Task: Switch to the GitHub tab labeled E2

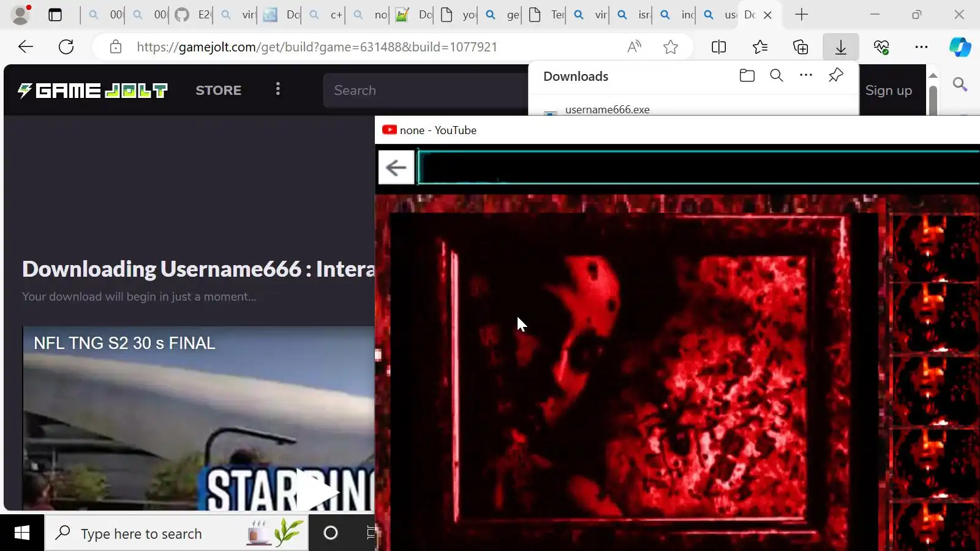Action: 193,15
